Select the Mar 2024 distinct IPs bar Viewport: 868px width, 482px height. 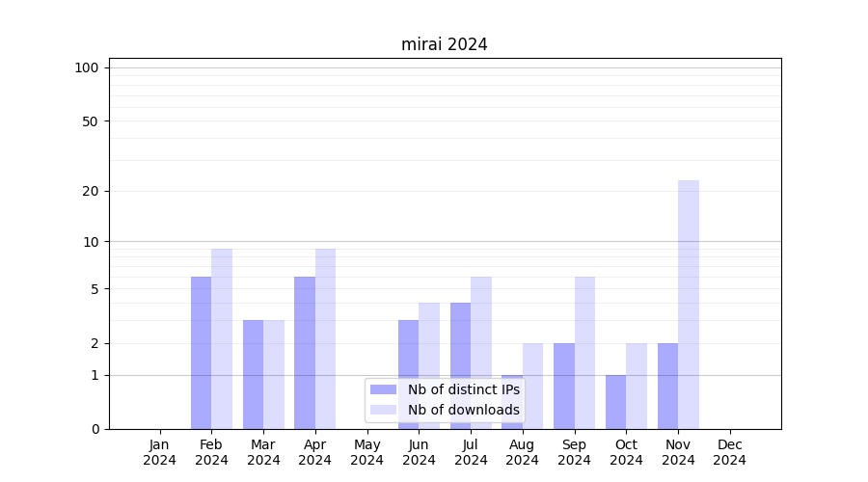click(x=253, y=374)
